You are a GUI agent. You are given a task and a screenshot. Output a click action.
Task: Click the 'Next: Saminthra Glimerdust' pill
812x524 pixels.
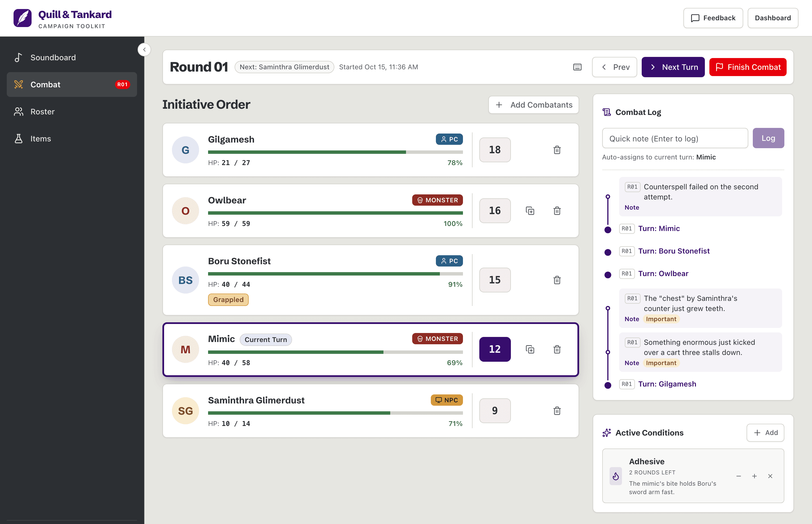click(x=284, y=67)
